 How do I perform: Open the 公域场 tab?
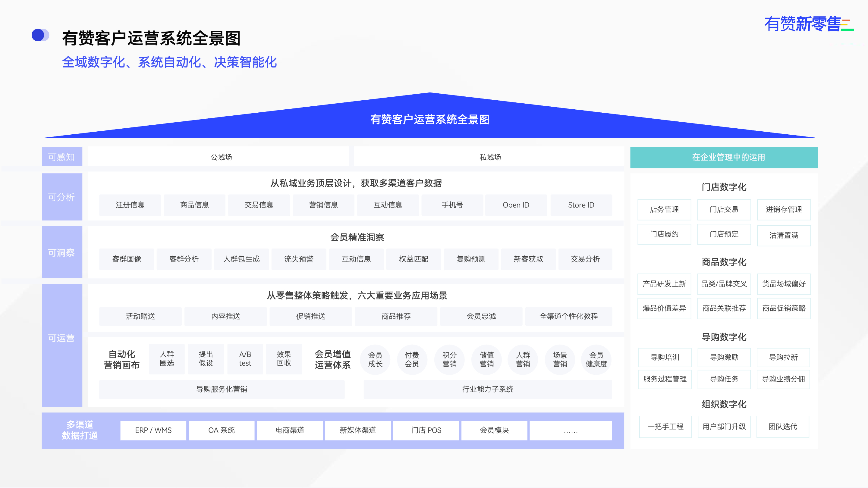pyautogui.click(x=221, y=157)
